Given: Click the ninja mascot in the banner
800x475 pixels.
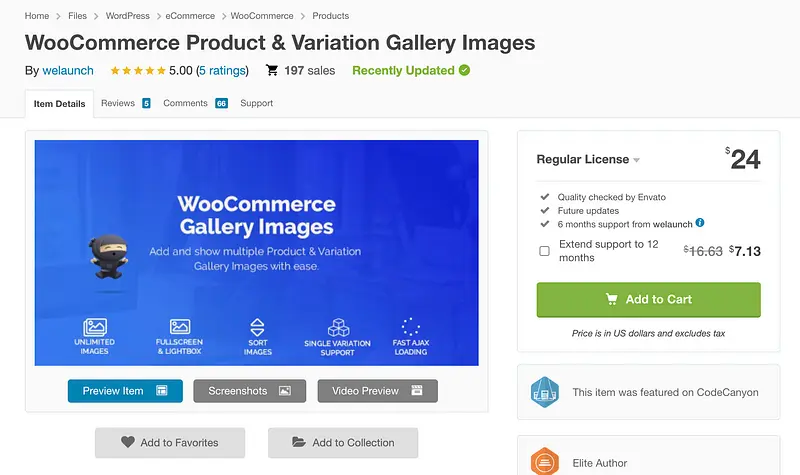Looking at the screenshot, I should point(109,257).
